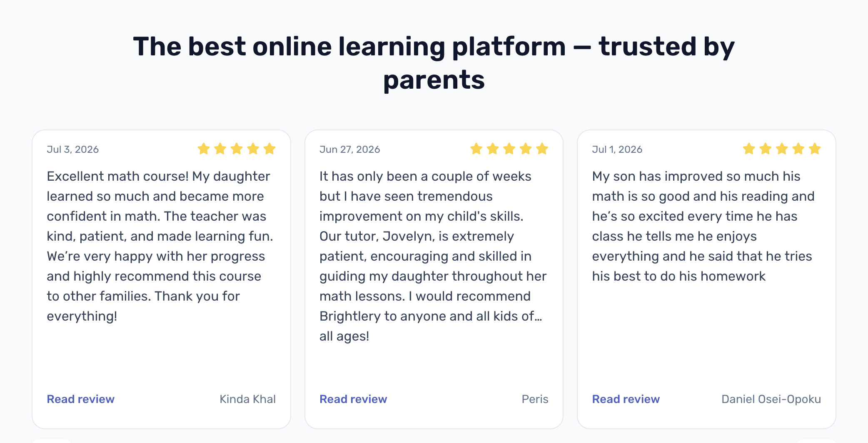Click reviewer name Daniel Osei-Opoku
The width and height of the screenshot is (868, 443).
[x=771, y=399]
